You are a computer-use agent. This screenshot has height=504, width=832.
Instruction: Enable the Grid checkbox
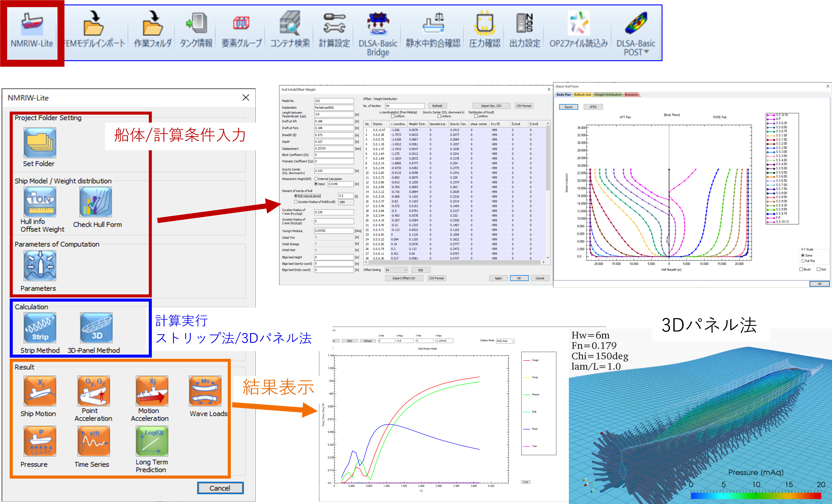(819, 269)
